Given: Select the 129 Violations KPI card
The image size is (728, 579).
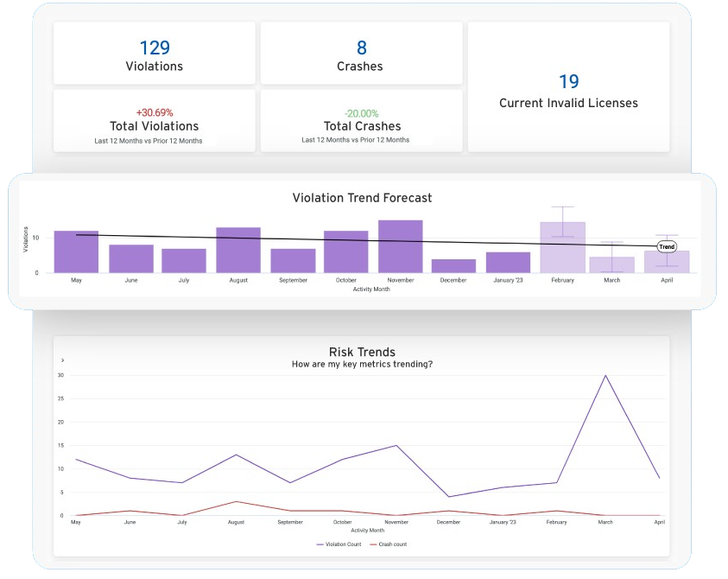Looking at the screenshot, I should coord(154,53).
